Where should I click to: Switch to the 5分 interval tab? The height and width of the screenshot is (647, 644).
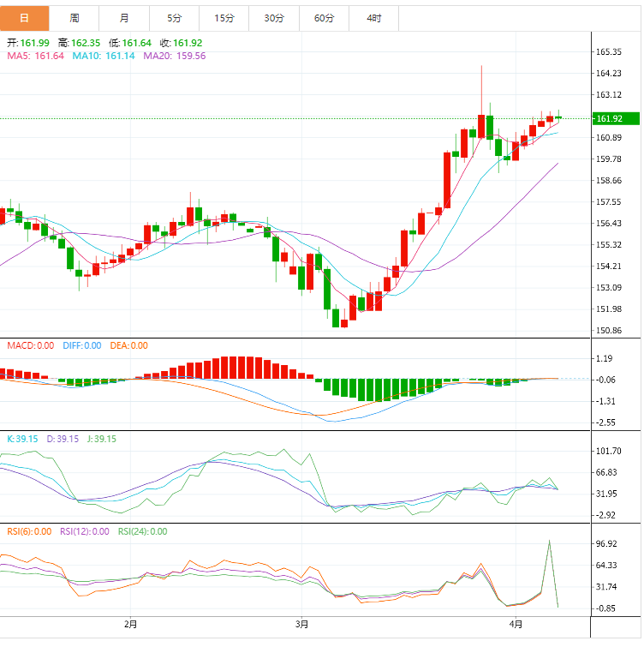175,18
